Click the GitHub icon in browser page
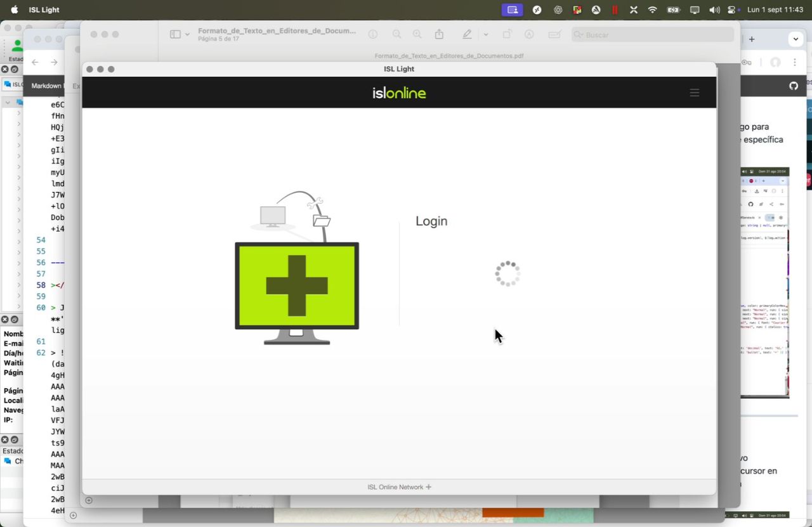 point(794,86)
